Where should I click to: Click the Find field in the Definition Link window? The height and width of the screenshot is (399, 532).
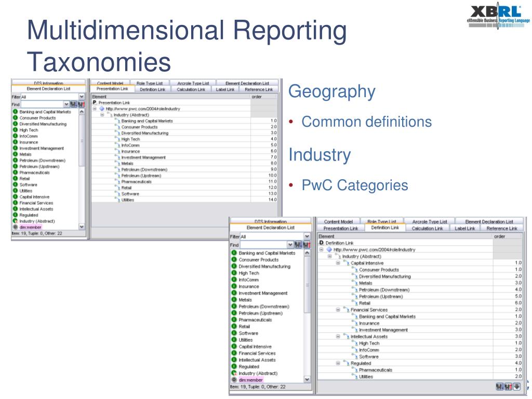pyautogui.click(x=263, y=245)
